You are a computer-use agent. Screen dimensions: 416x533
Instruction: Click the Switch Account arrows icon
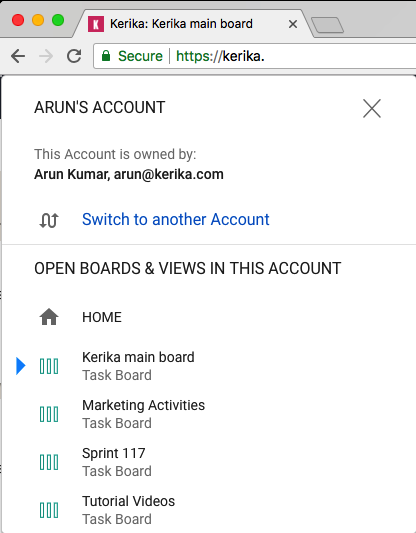point(49,220)
